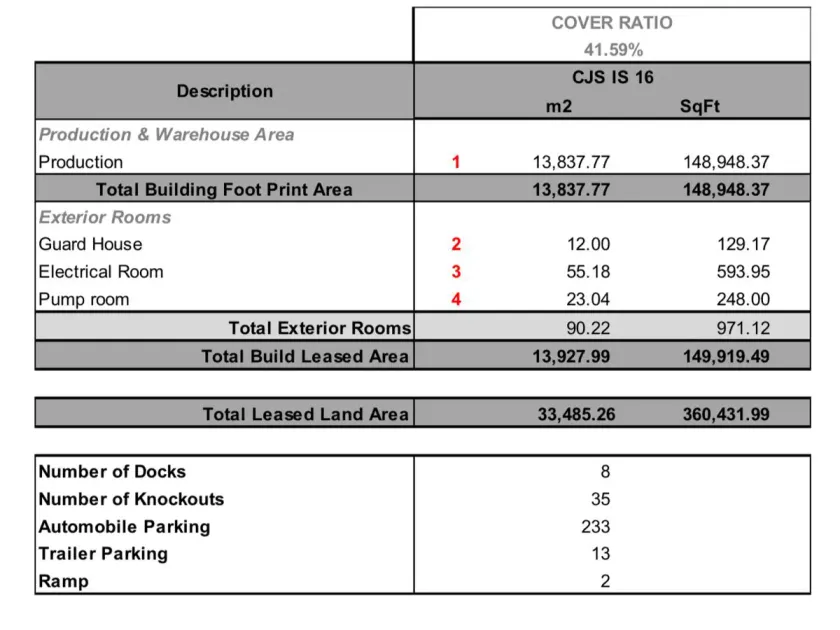Click the Guard House label
840x630 pixels.
[91, 244]
